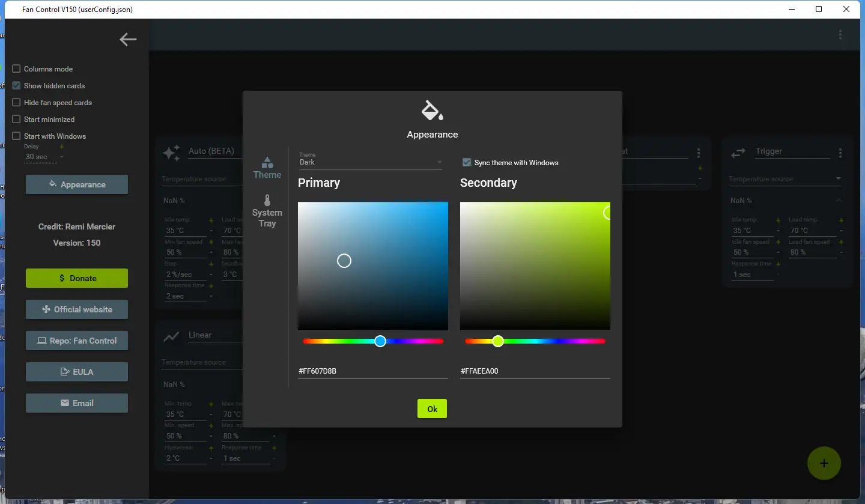Screen dimensions: 865x504
Task: Open the Official website link
Action: tap(77, 309)
